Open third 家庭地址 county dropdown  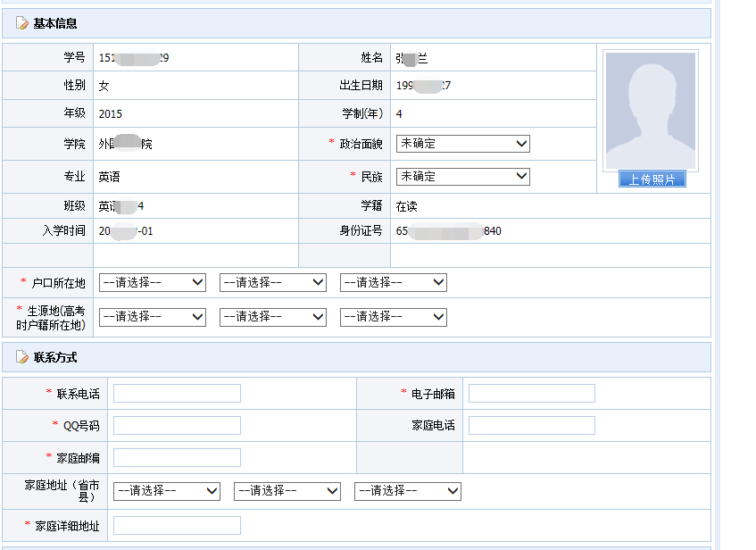(x=407, y=491)
